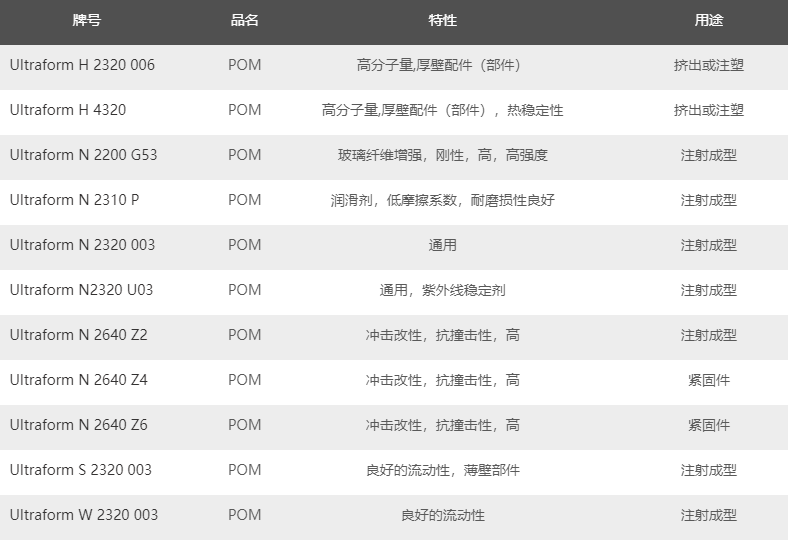Click the 玻璃纤维增强 property description
This screenshot has width=788, height=553.
point(442,155)
